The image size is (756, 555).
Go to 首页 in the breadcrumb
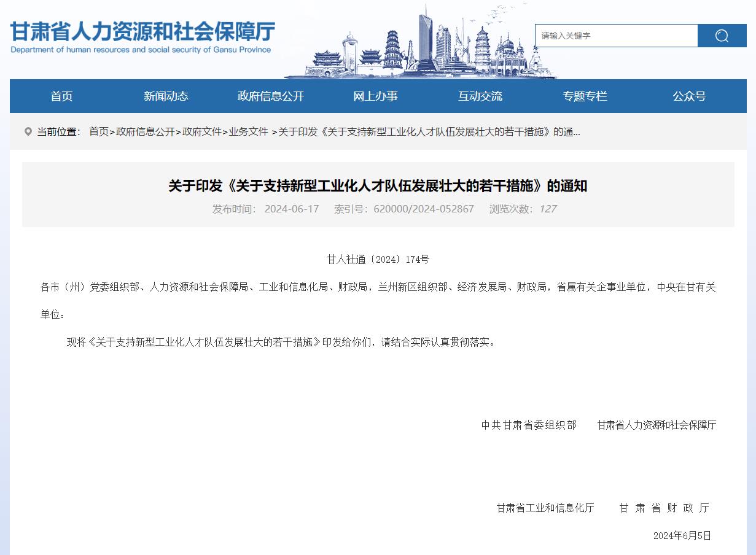[x=99, y=131]
